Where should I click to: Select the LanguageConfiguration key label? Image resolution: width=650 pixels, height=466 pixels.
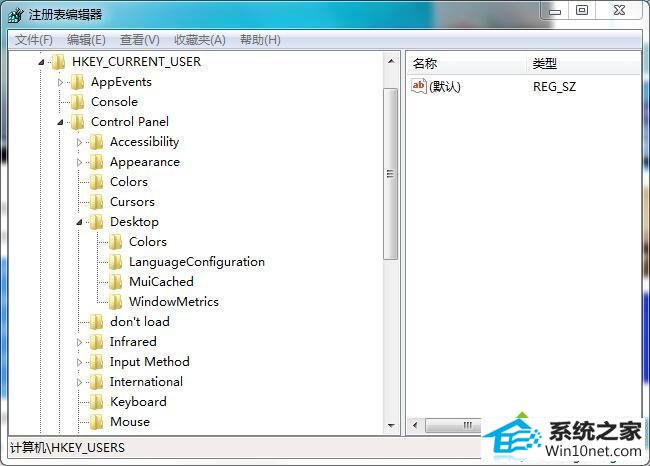coord(197,262)
